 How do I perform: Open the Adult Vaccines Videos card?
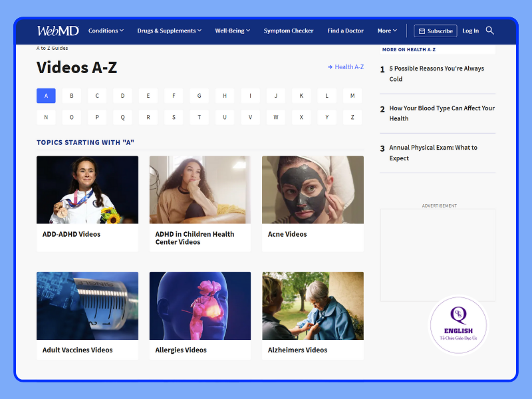[87, 305]
